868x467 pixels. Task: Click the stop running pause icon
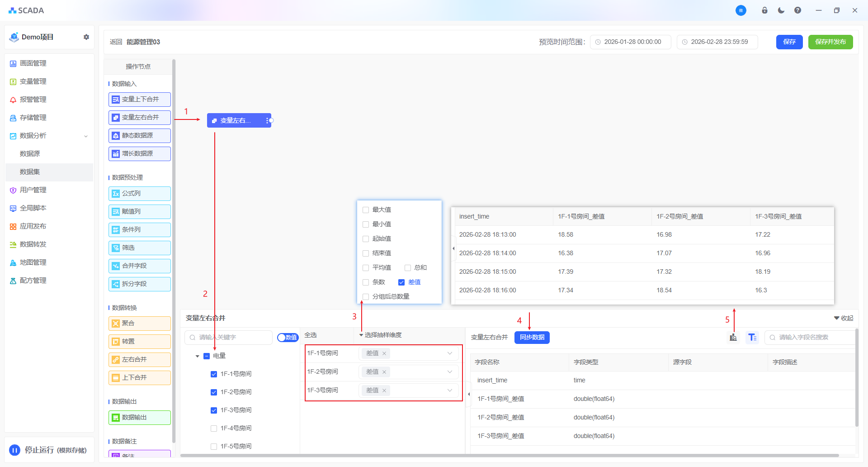click(x=15, y=450)
